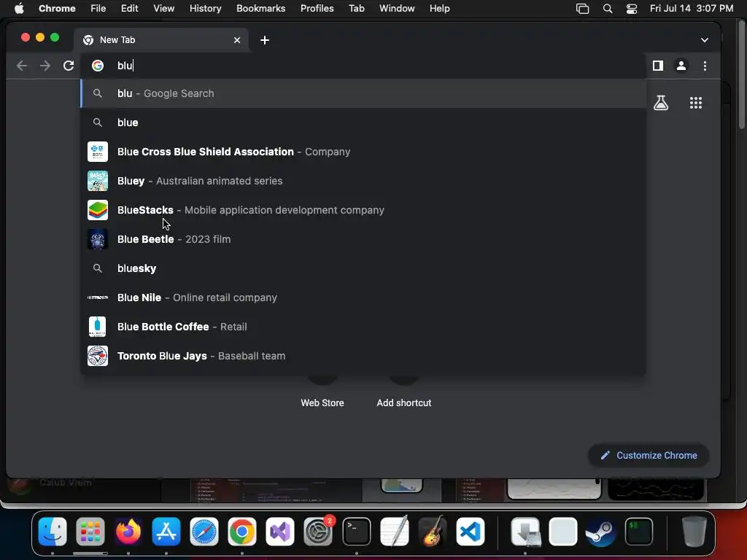Open the Chrome Labs flask icon
This screenshot has width=747, height=560.
tap(661, 103)
